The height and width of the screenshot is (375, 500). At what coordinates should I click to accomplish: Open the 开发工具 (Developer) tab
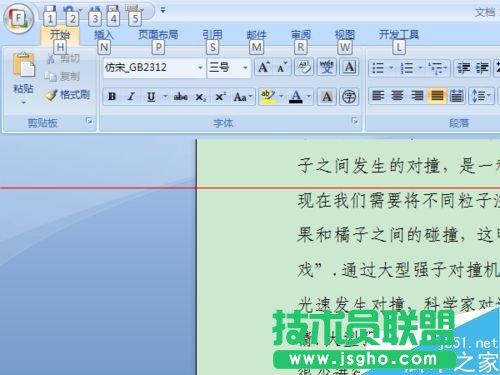point(399,35)
